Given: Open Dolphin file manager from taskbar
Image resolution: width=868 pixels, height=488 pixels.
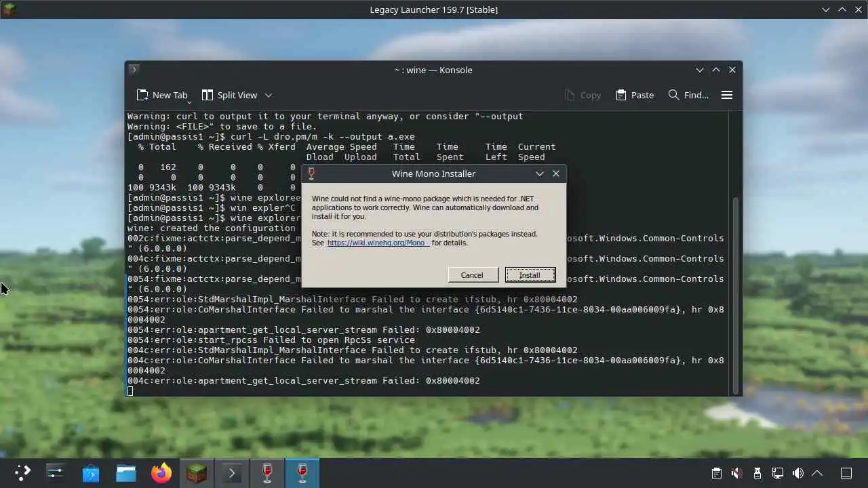Looking at the screenshot, I should coord(126,473).
